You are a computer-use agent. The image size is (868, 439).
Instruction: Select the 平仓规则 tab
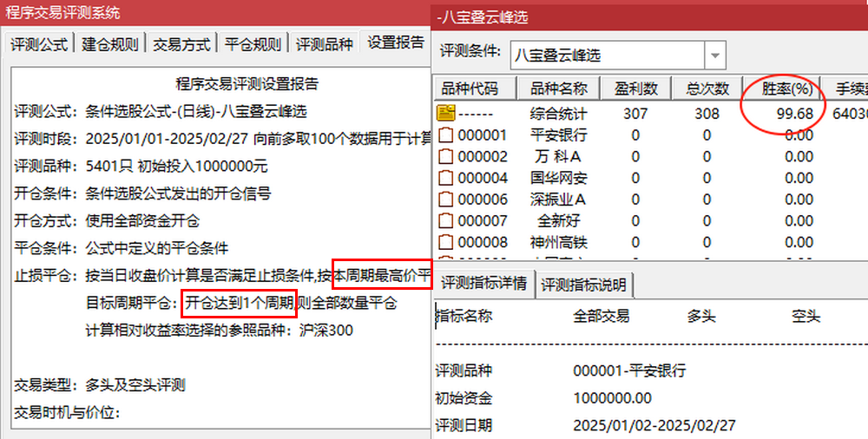pyautogui.click(x=253, y=43)
